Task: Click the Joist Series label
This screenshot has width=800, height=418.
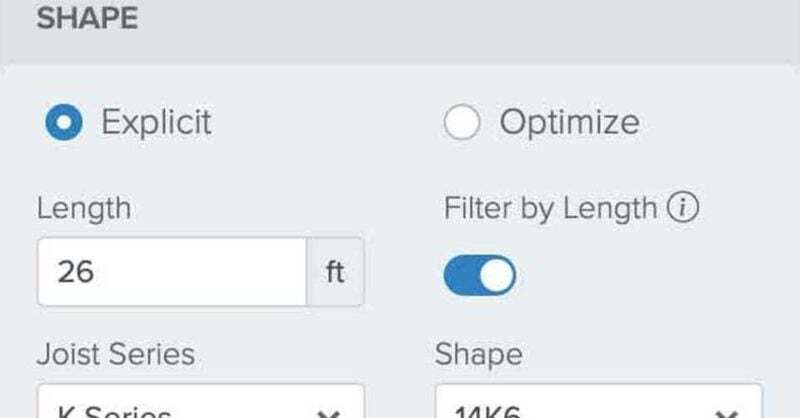Action: pyautogui.click(x=115, y=354)
